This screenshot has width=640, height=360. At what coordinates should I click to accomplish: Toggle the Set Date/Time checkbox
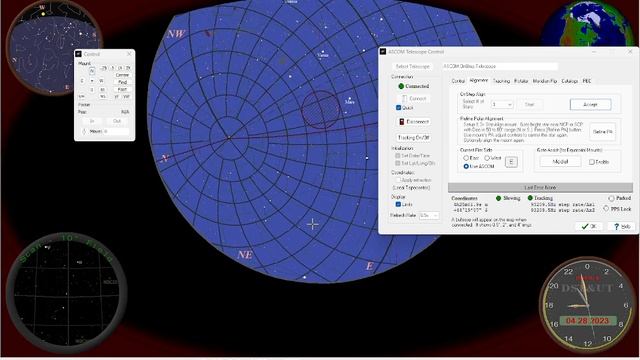point(398,156)
